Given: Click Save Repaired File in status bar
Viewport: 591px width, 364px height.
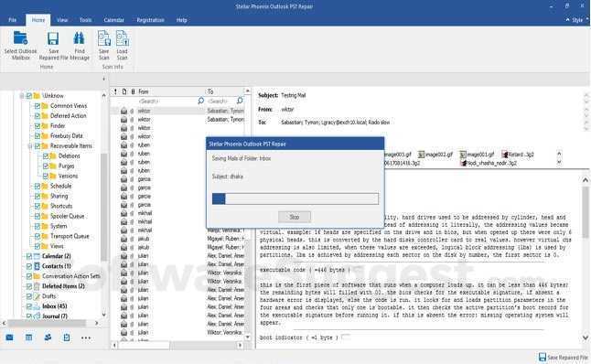Looking at the screenshot, I should coord(564,357).
